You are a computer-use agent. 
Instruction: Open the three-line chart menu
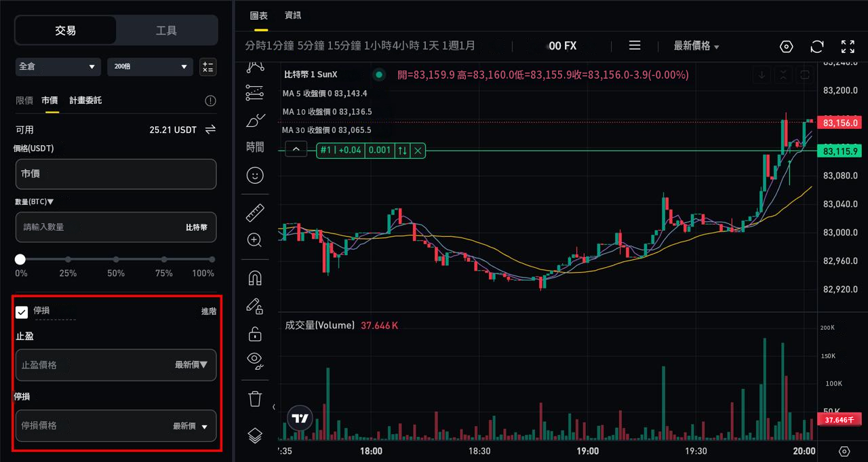point(635,45)
